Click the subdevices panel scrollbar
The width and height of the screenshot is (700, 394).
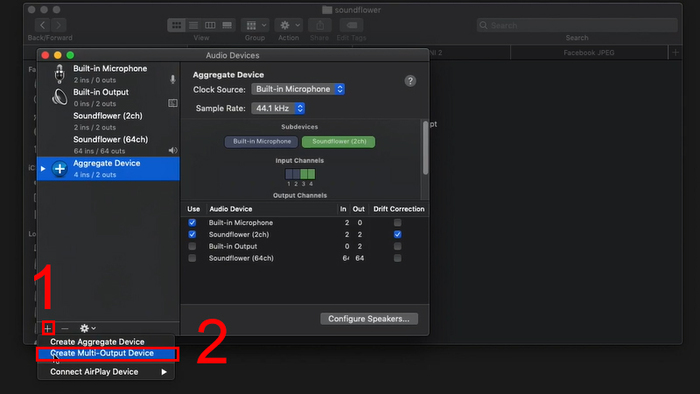point(425,147)
